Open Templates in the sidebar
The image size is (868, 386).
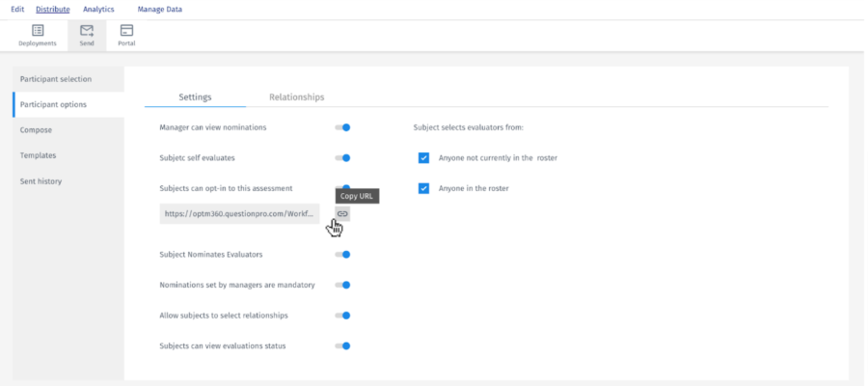coord(38,154)
